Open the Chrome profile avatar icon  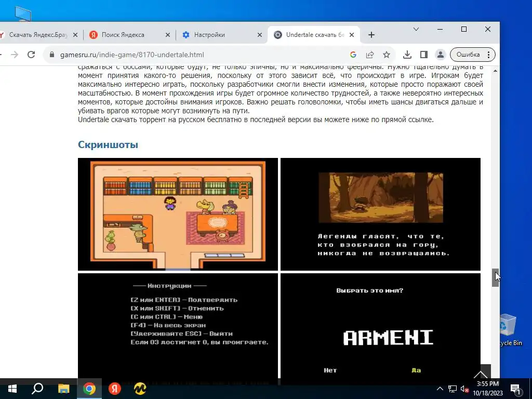point(441,55)
